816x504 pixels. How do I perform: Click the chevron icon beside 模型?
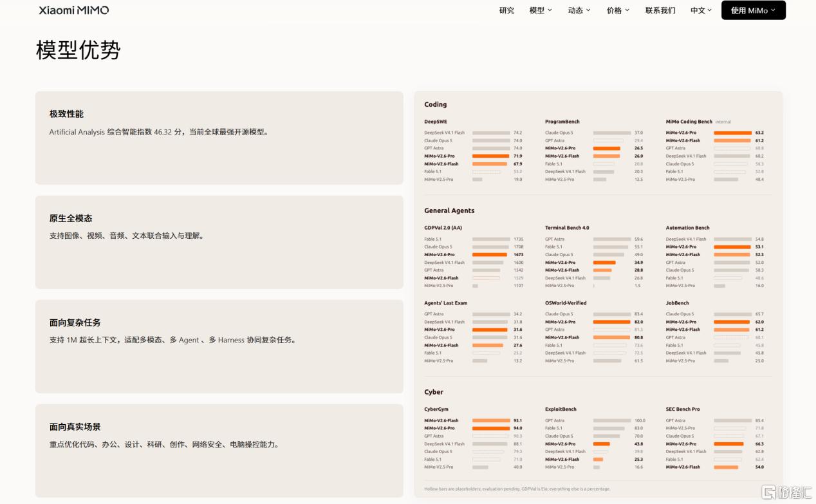pos(550,10)
